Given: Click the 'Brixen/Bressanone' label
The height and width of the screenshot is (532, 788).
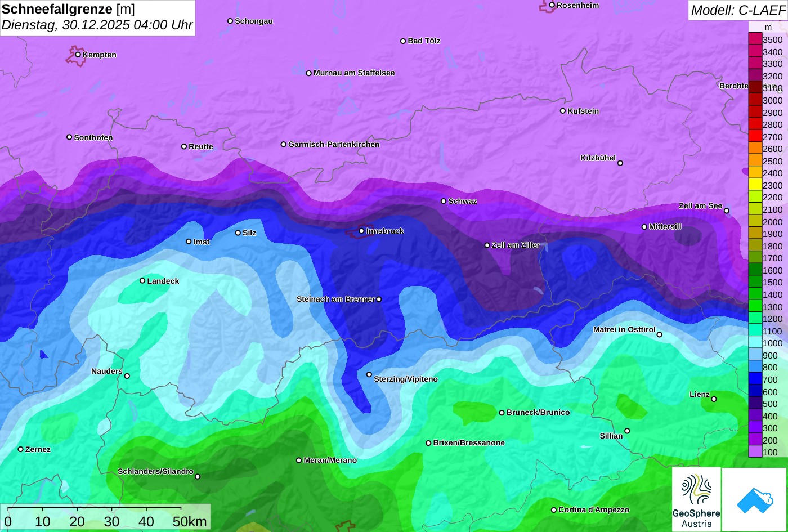Looking at the screenshot, I should (x=469, y=442).
